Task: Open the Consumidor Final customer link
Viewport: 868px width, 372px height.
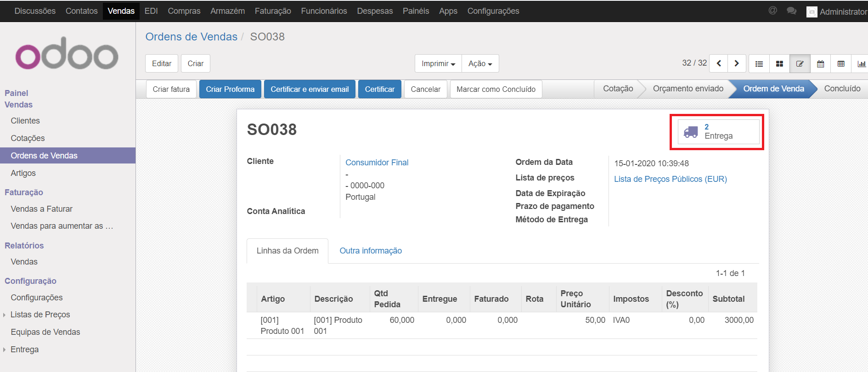Action: (377, 163)
